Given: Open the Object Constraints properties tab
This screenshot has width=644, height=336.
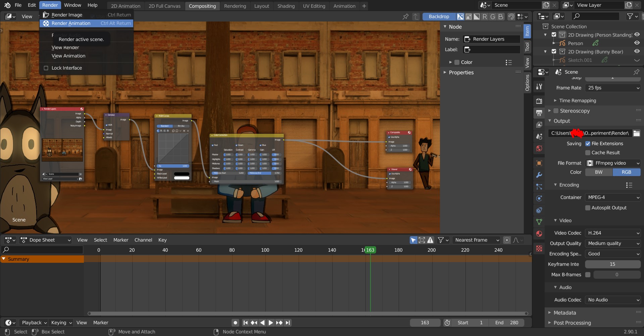Looking at the screenshot, I should coord(539,210).
